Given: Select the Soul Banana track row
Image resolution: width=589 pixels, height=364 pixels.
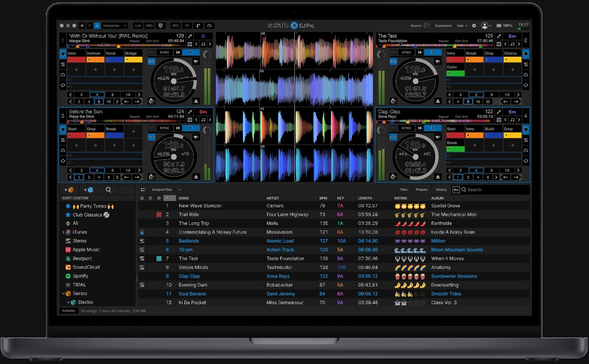Looking at the screenshot, I should [x=334, y=294].
